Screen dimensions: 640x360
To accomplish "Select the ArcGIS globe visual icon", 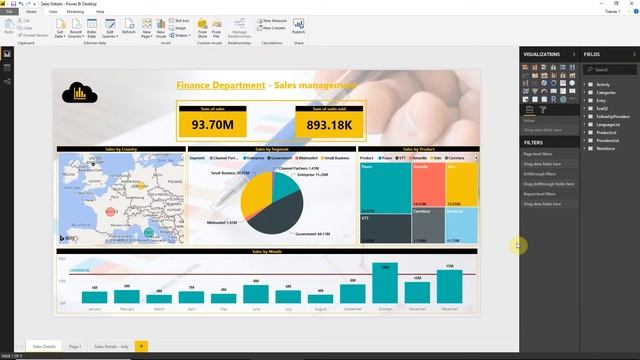I will pyautogui.click(x=563, y=99).
